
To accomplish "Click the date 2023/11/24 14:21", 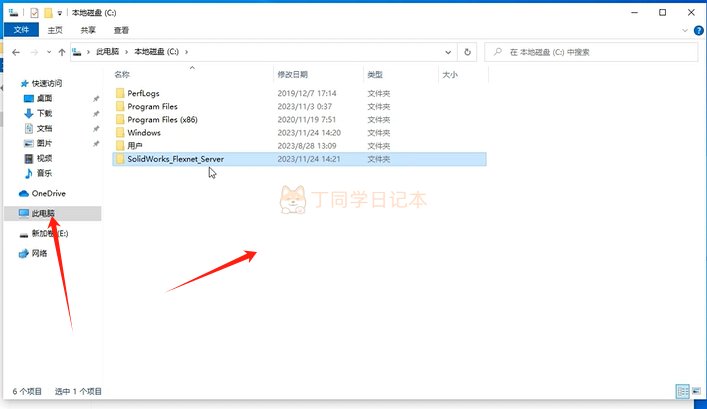I will pos(309,159).
